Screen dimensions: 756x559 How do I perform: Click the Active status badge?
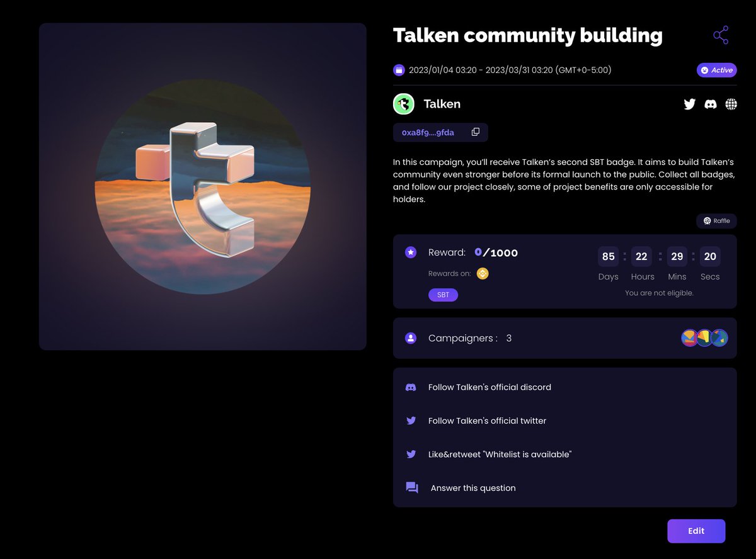point(716,70)
